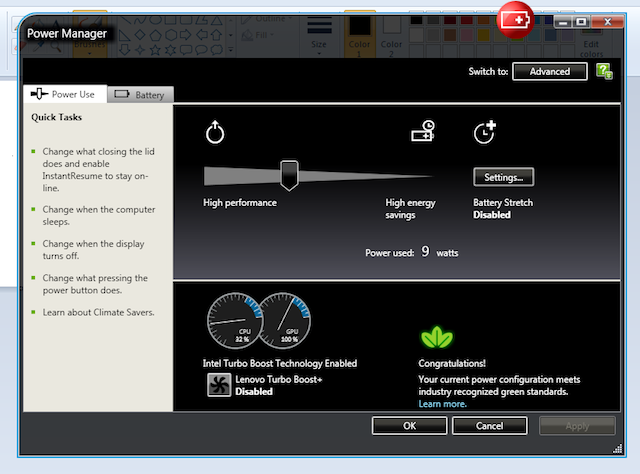640x474 pixels.
Task: Click the High energy savings battery-clock icon
Action: pyautogui.click(x=423, y=131)
